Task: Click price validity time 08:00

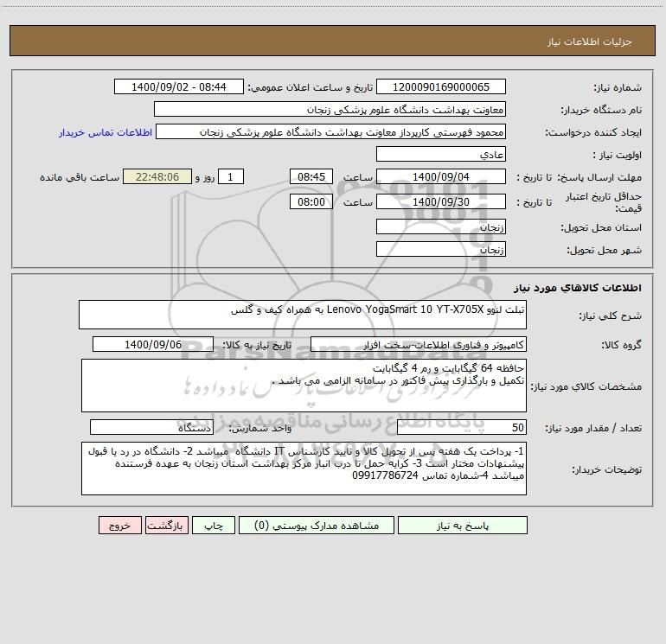Action: [x=311, y=201]
